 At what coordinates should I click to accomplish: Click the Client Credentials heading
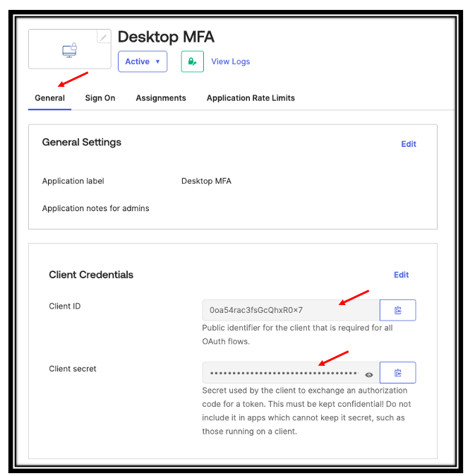91,275
